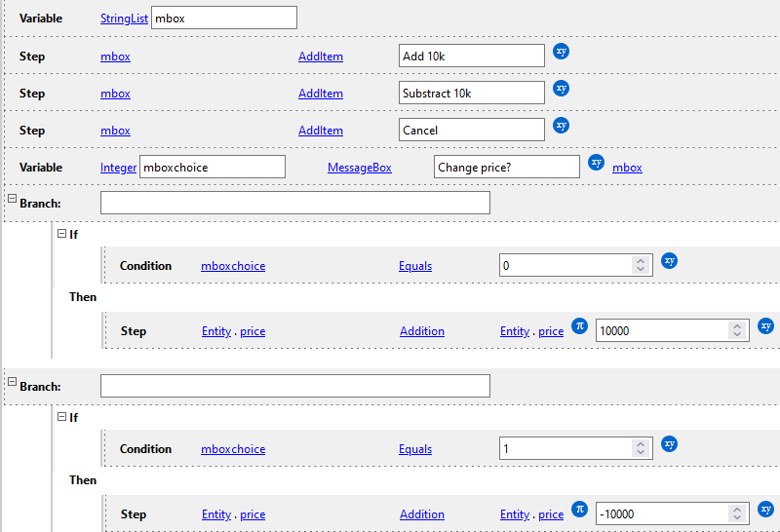
Task: Click the xy icon next to 'Cancel' field
Action: pyautogui.click(x=561, y=125)
